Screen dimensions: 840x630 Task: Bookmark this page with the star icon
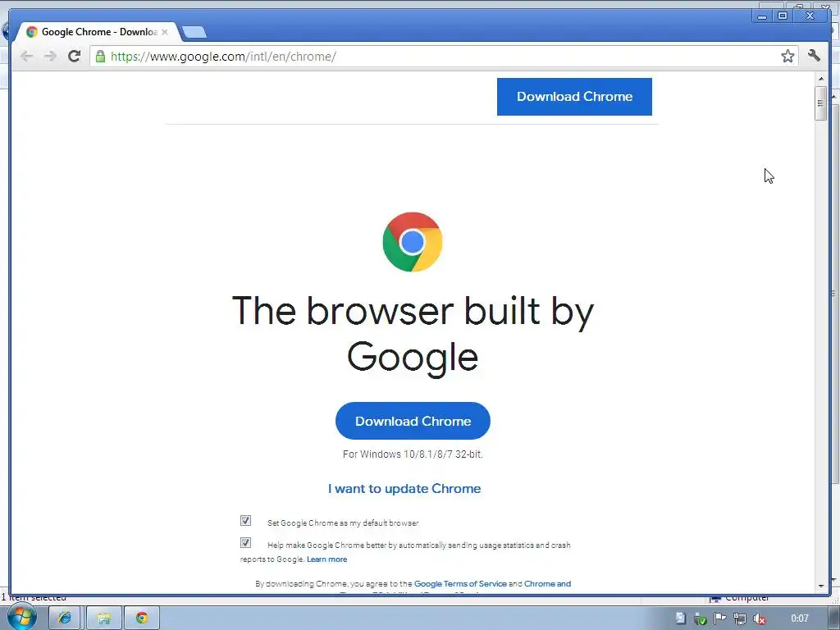click(787, 56)
